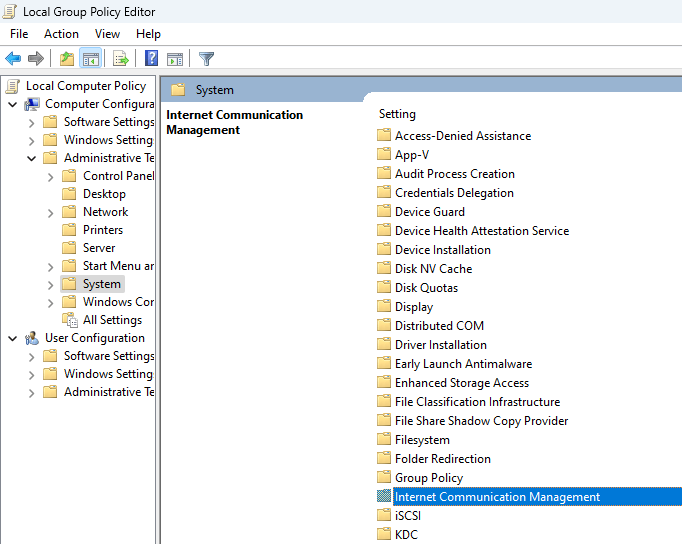Select Enhanced Storage Access entry
The width and height of the screenshot is (682, 544).
click(462, 383)
